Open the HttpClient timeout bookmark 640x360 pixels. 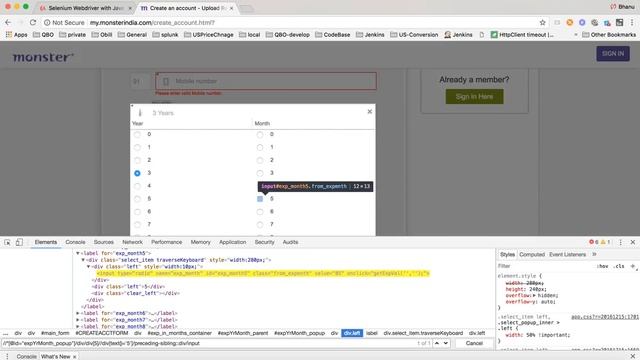click(522, 35)
